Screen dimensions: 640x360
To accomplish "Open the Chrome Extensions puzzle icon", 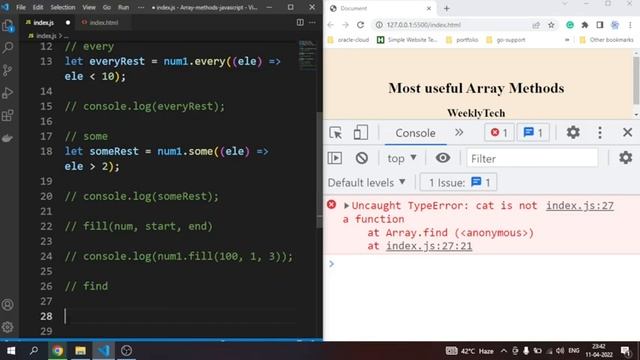I will (x=584, y=25).
